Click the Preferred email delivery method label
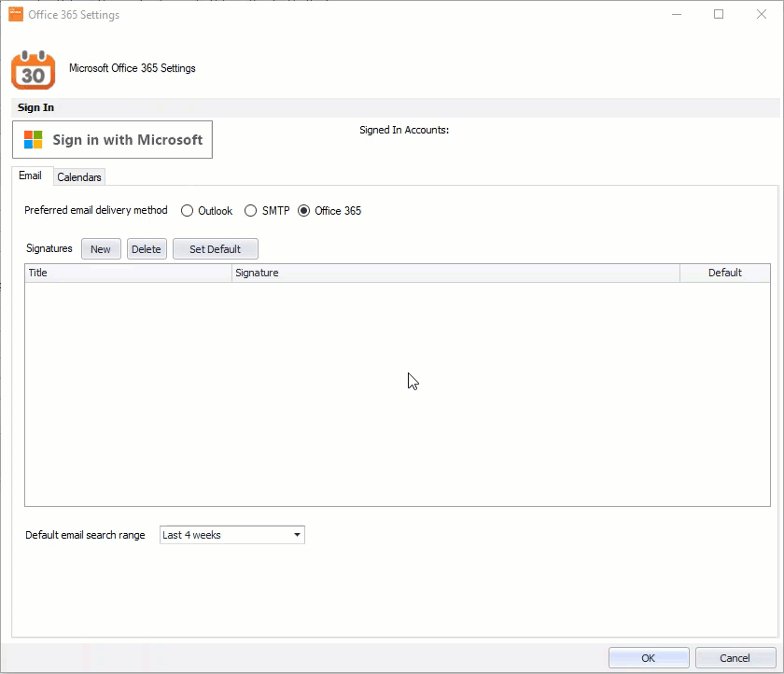The image size is (784, 674). click(x=96, y=210)
